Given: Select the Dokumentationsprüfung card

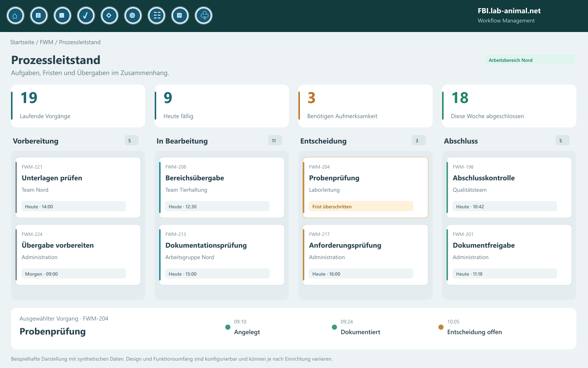Looking at the screenshot, I should click(222, 255).
